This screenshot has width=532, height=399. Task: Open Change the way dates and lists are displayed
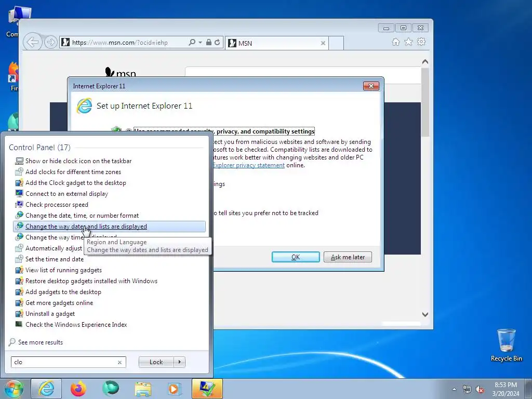point(109,227)
